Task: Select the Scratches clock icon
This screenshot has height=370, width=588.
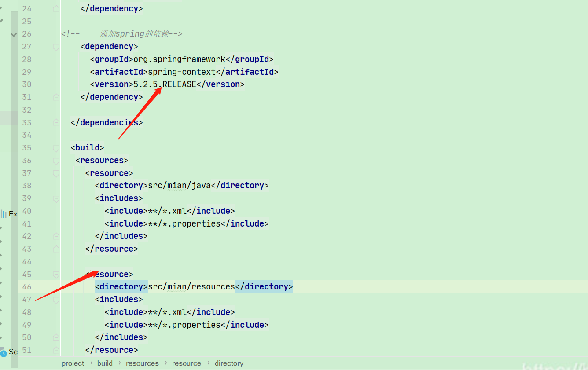Action: click(4, 353)
